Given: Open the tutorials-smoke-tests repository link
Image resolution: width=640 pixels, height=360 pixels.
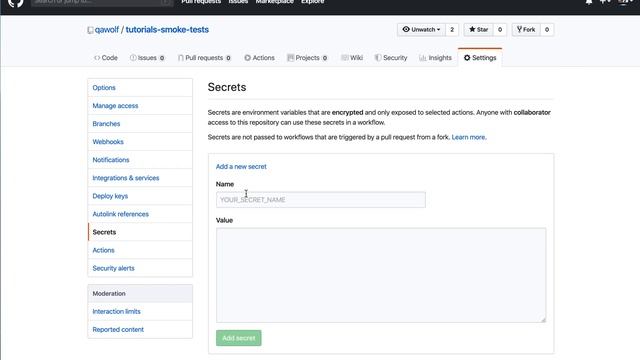Looking at the screenshot, I should (167, 30).
